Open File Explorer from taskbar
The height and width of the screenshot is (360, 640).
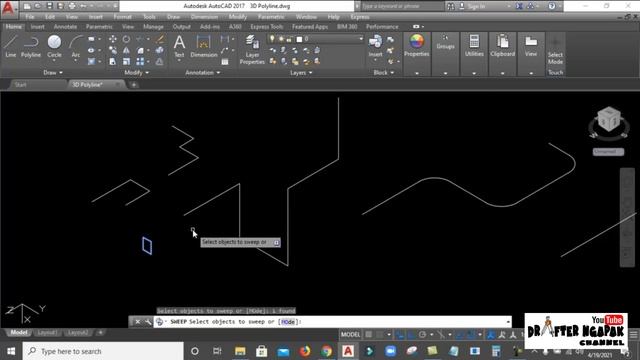(240, 351)
